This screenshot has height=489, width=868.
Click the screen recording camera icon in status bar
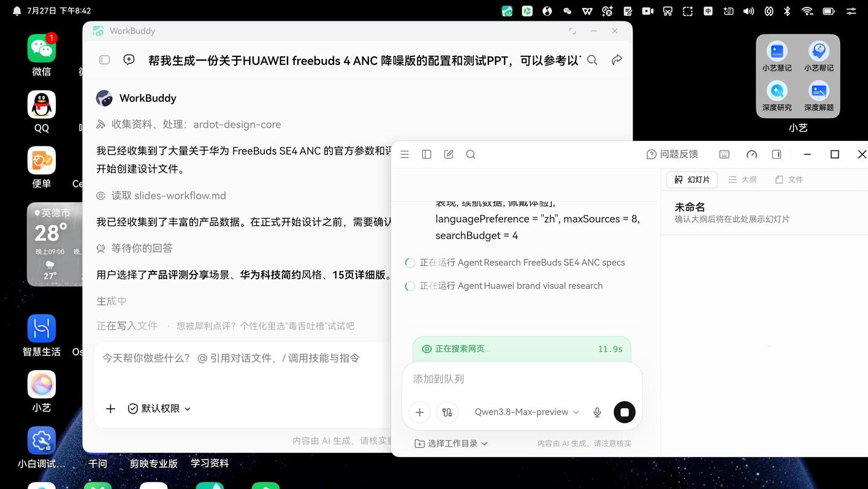click(647, 11)
